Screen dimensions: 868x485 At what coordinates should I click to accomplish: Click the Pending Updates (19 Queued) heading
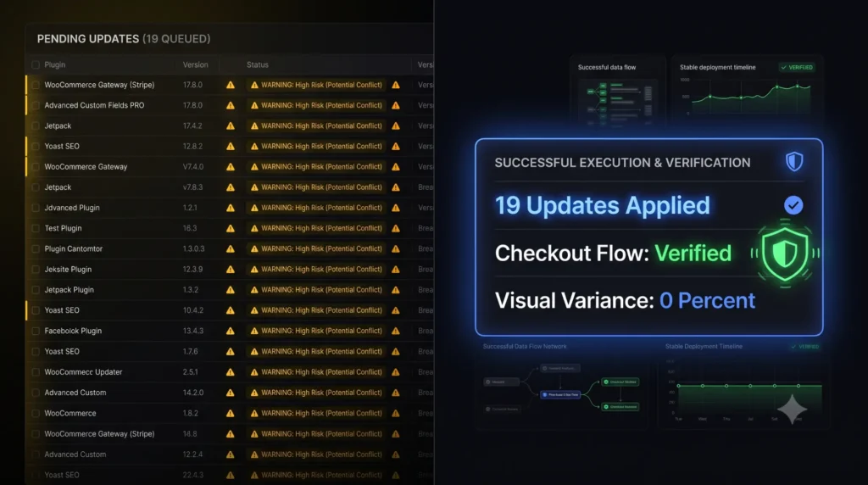[124, 39]
